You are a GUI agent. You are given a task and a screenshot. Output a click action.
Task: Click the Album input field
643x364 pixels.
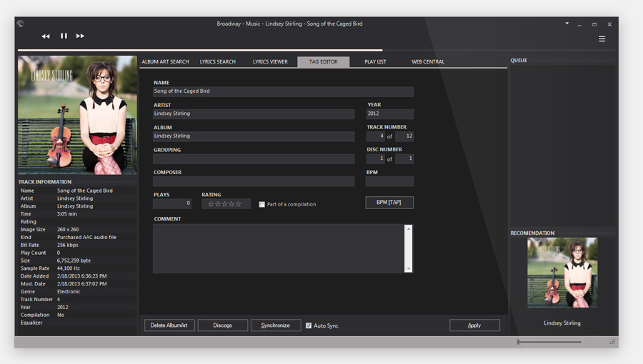[254, 136]
